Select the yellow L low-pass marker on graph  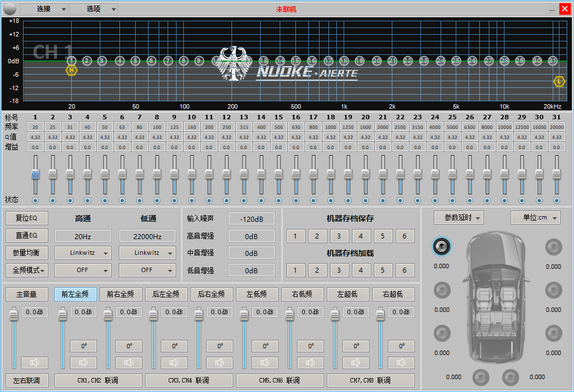(x=559, y=81)
